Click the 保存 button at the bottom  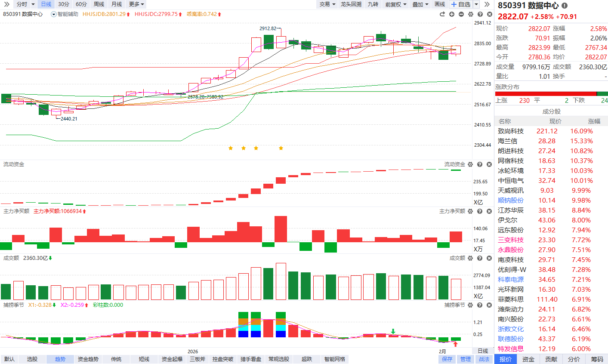click(447, 359)
